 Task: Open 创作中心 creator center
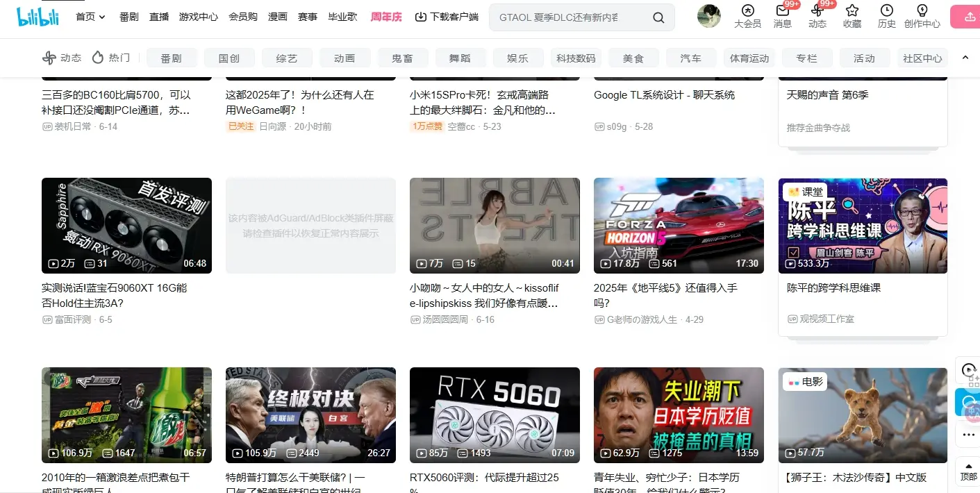pos(922,17)
